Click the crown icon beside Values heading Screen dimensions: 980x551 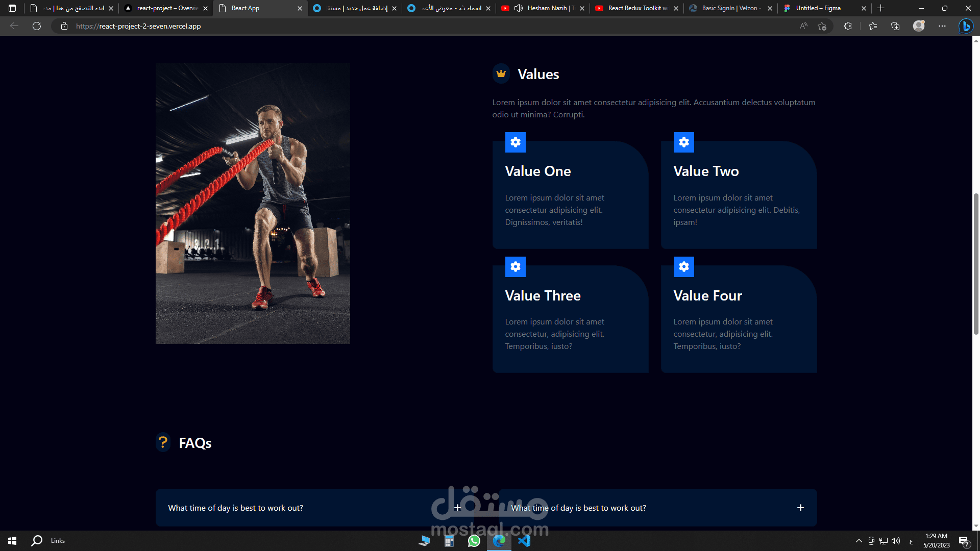click(501, 74)
